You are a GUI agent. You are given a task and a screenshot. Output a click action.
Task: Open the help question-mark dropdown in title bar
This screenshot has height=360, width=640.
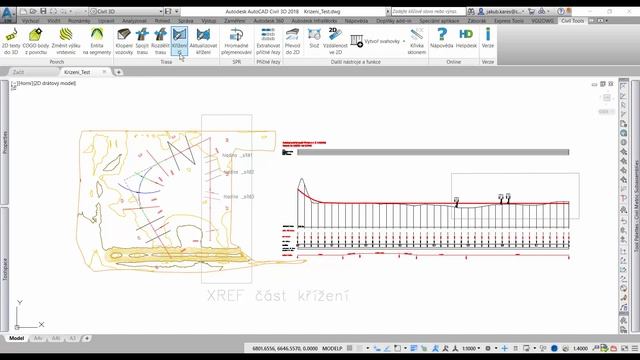pos(561,11)
